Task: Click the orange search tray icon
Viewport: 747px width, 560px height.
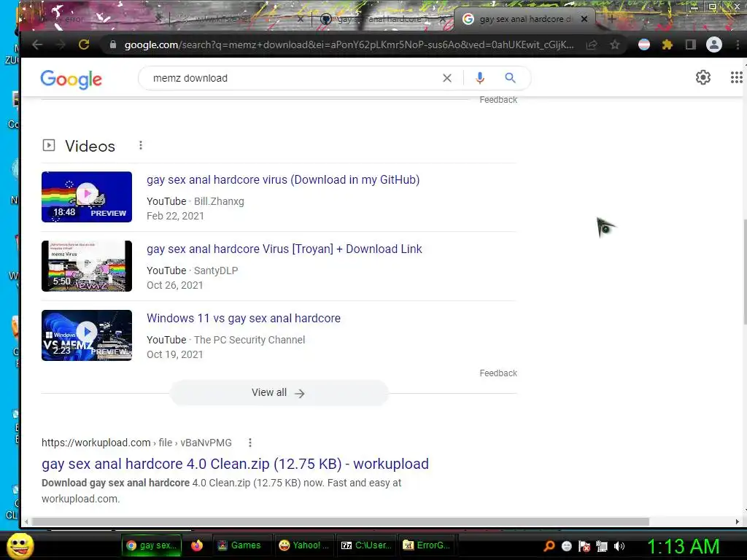Action: tap(549, 546)
